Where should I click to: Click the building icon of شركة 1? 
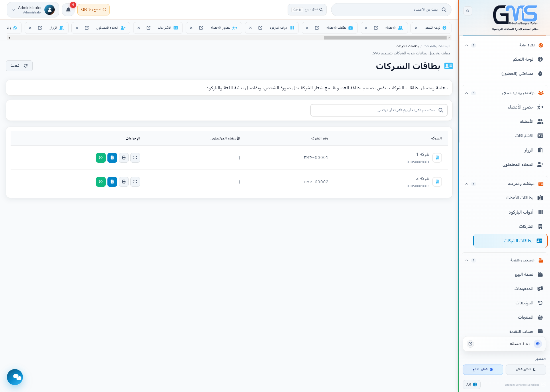[437, 158]
